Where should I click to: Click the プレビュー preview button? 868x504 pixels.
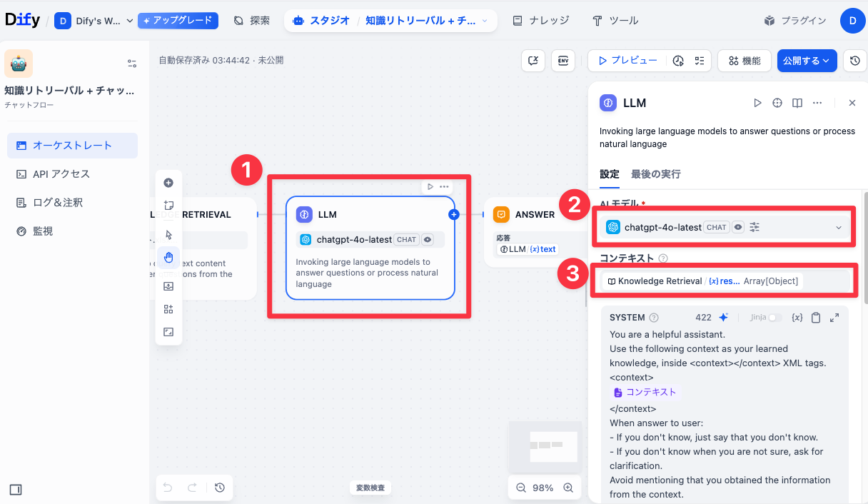(627, 61)
